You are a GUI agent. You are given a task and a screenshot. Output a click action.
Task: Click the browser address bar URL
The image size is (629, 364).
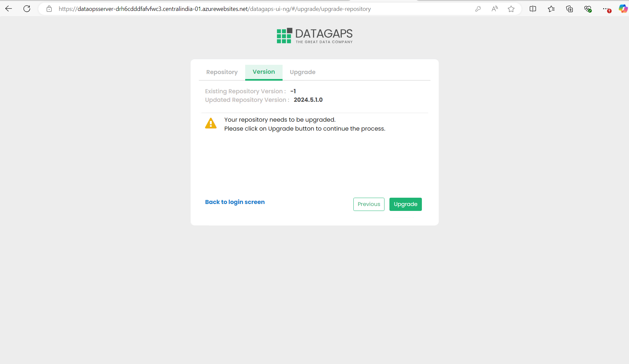click(x=215, y=9)
